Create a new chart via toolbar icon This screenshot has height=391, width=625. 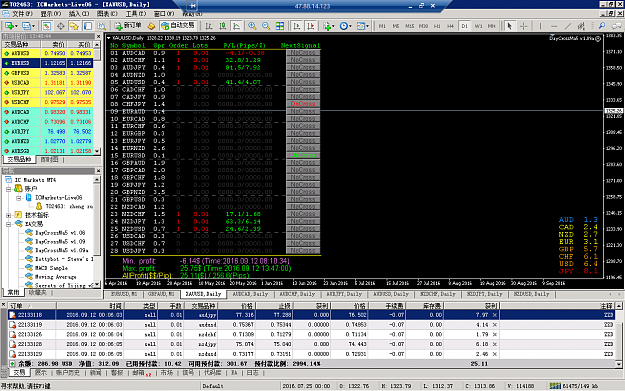point(10,26)
